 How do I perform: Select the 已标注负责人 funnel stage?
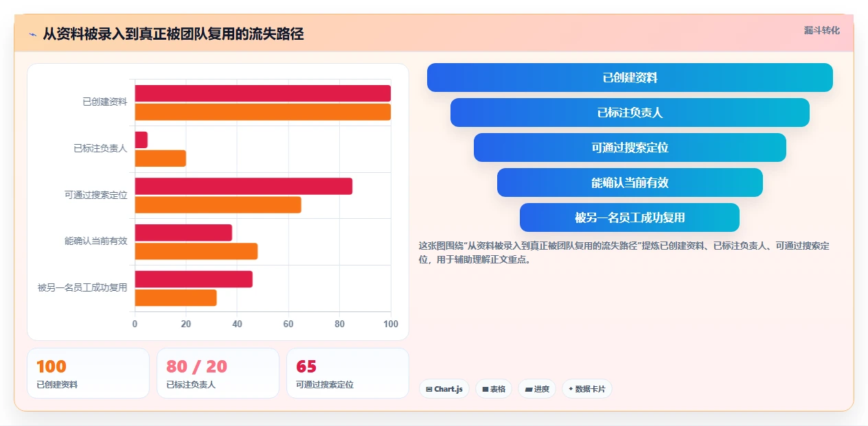[630, 113]
